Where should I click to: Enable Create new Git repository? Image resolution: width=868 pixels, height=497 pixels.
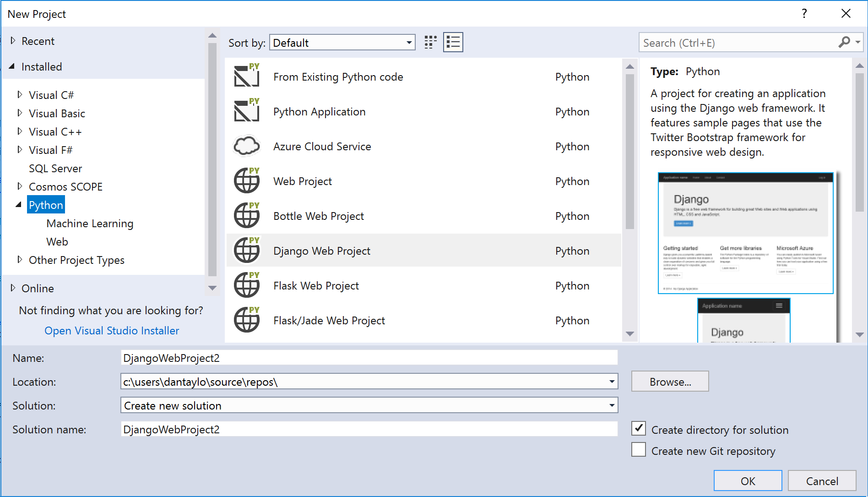(639, 450)
